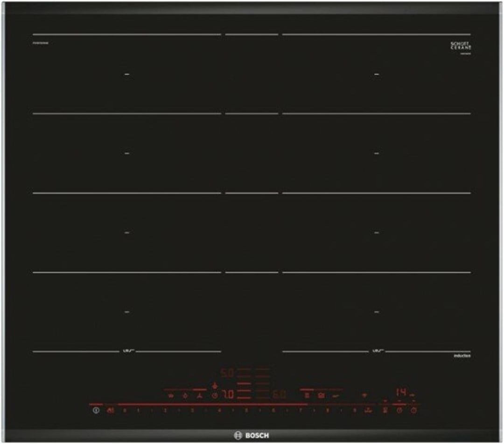504x444 pixels.
Task: Tap the three-pronged move mode icon
Action: 199,396
